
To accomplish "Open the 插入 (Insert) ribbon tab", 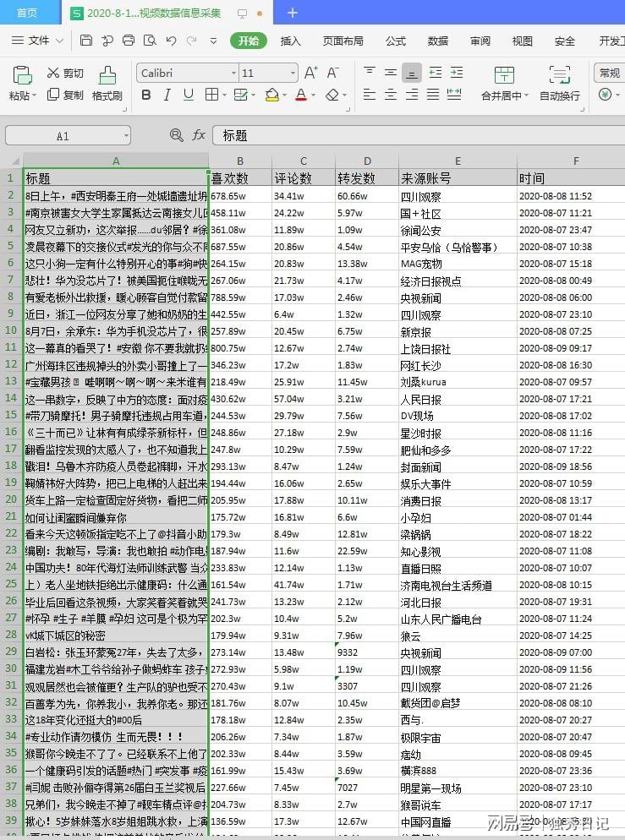I will tap(290, 41).
